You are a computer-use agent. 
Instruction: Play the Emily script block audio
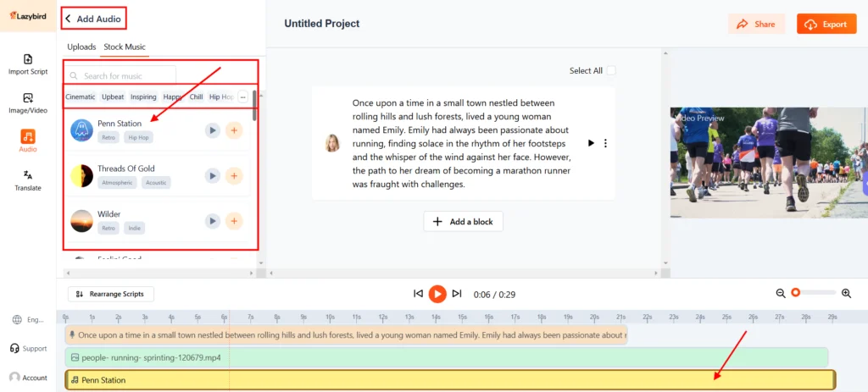tap(591, 143)
